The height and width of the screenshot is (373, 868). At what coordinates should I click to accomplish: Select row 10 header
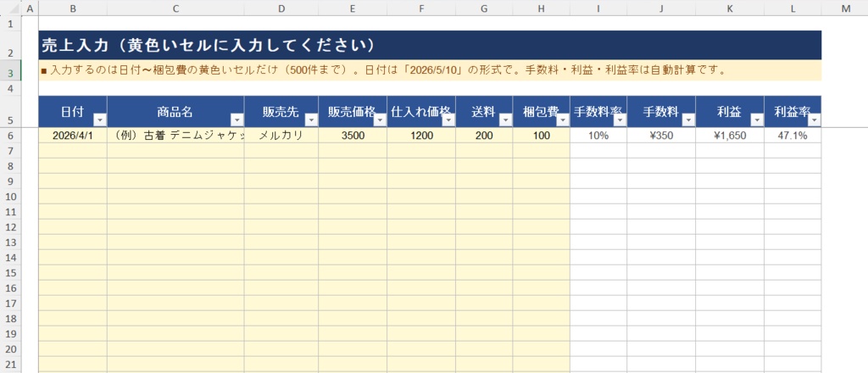(11, 197)
